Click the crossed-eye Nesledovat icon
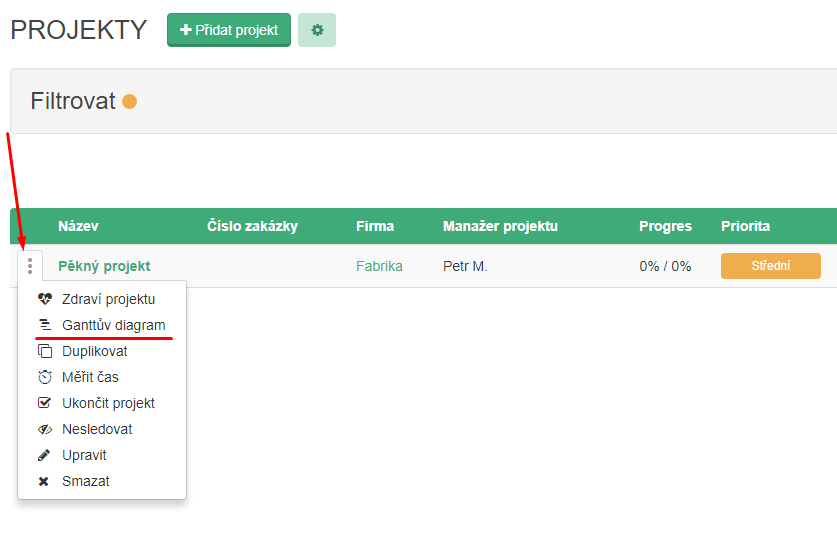Screen dimensions: 837x553 point(44,429)
